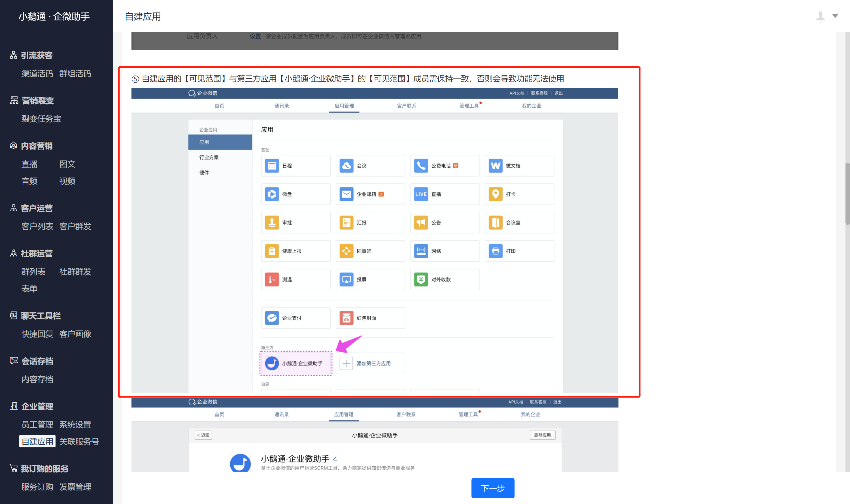The width and height of the screenshot is (850, 504).
Task: Click the 客户运营 section icon
Action: click(x=14, y=208)
